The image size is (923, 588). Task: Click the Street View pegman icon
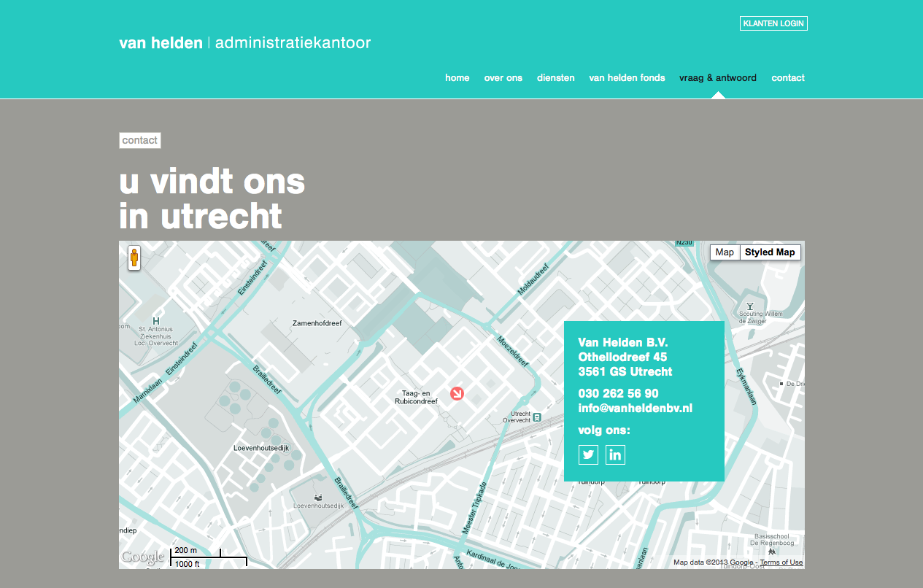click(x=134, y=258)
